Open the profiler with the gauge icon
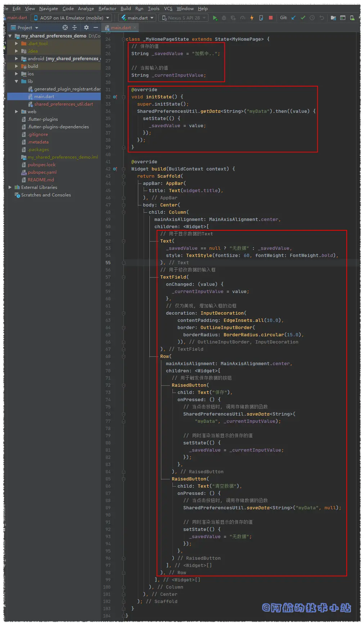This screenshot has height=625, width=364. click(x=243, y=18)
